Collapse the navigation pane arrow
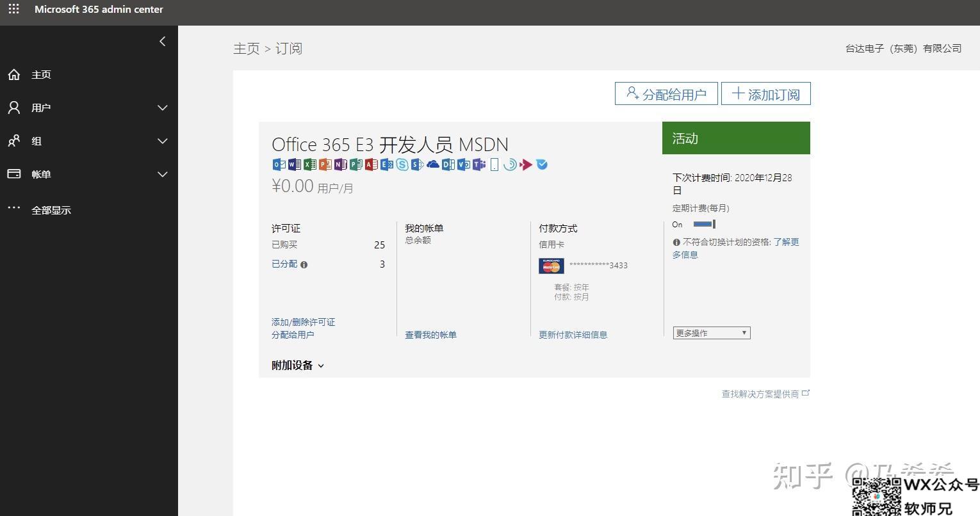980x516 pixels. pos(162,41)
